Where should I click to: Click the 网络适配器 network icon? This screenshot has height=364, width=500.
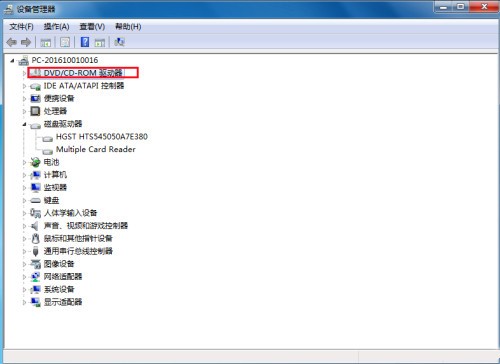(x=35, y=277)
